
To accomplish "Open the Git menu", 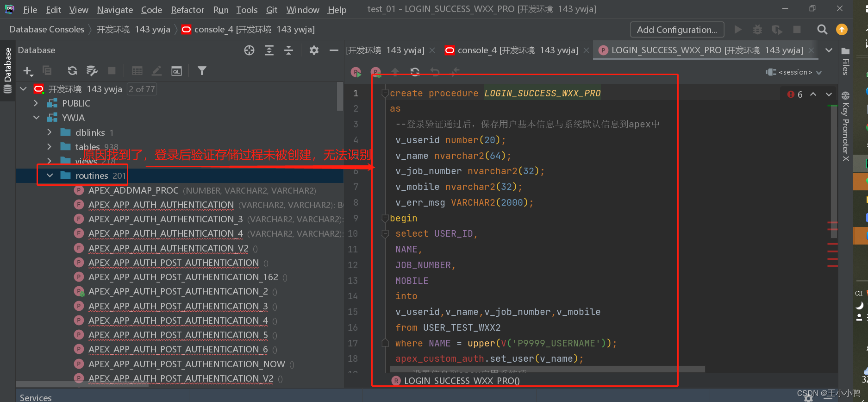I will click(272, 10).
